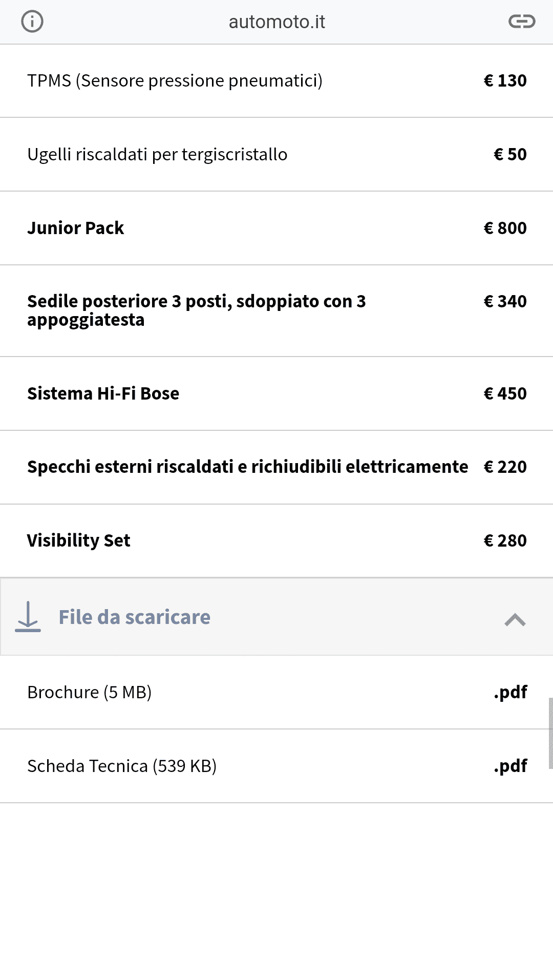The width and height of the screenshot is (553, 980).
Task: Select Ugelli riscaldati per tergiscristallo
Action: tap(276, 154)
